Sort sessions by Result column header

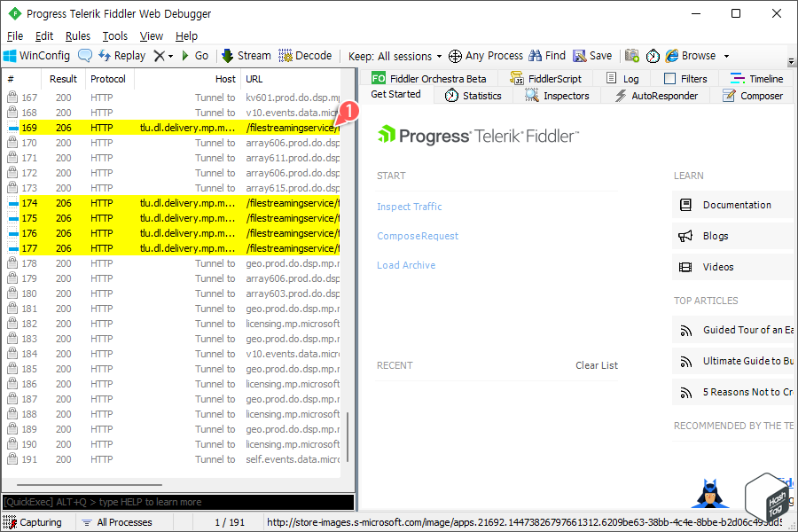point(63,79)
